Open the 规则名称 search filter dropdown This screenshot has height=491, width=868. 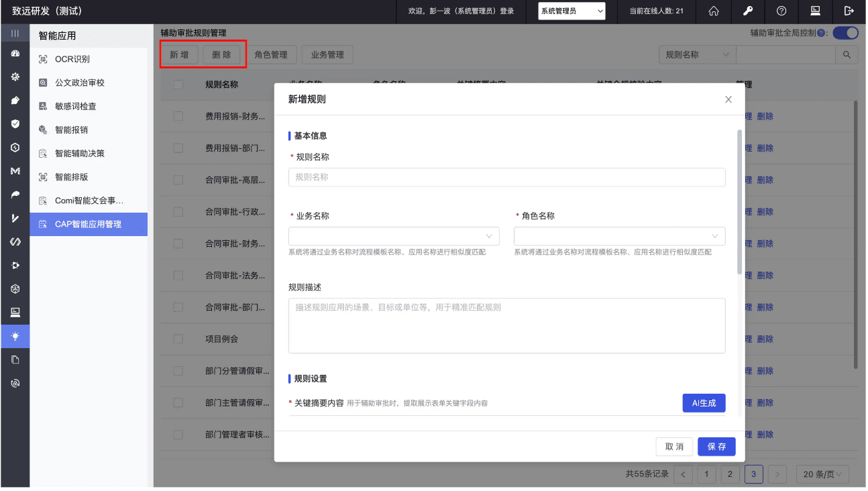point(697,55)
